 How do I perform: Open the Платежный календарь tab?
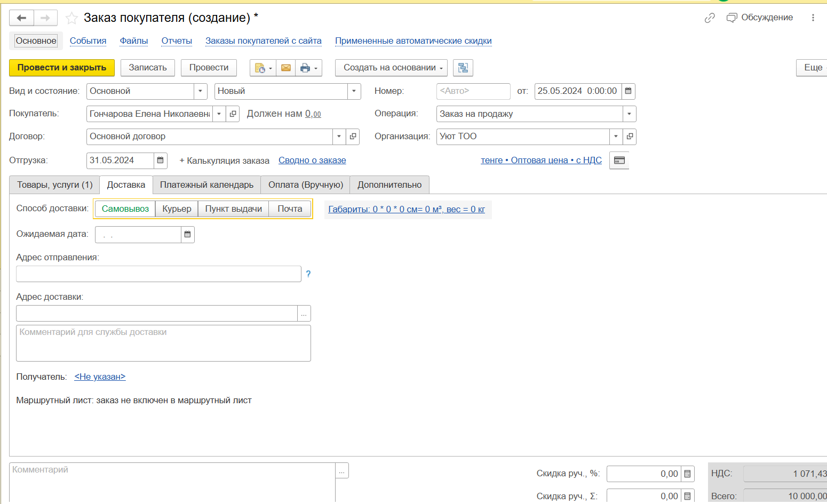206,185
